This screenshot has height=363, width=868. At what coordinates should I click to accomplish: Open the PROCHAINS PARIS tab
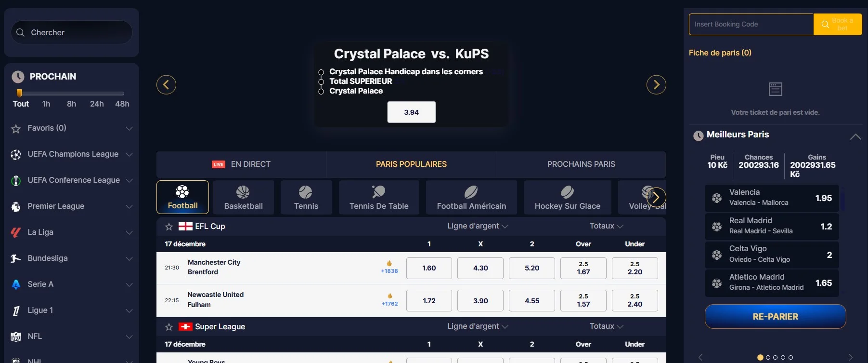581,164
